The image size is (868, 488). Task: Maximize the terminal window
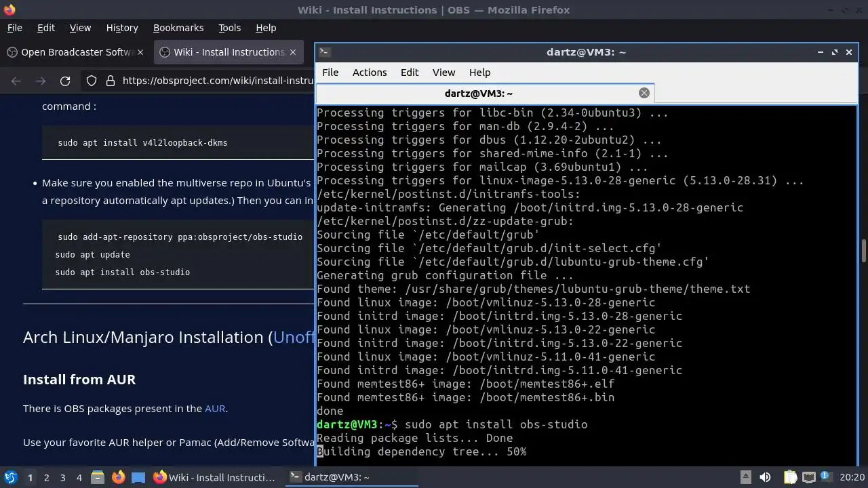point(835,52)
